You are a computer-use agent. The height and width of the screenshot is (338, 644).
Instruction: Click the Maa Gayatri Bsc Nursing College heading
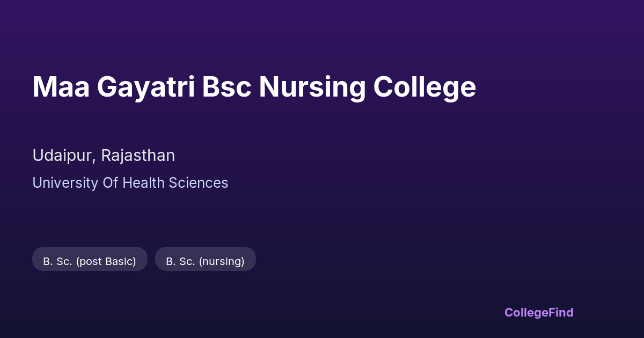coord(254,87)
